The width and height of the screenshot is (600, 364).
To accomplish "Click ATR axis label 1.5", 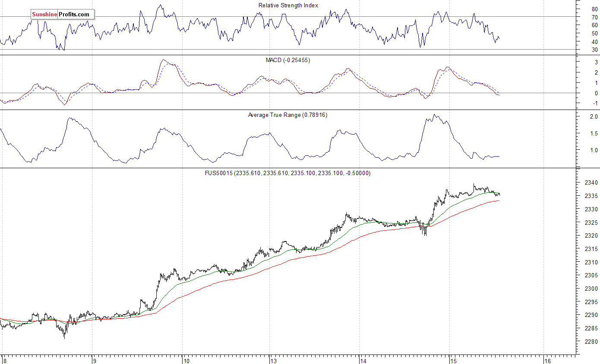I will click(594, 134).
